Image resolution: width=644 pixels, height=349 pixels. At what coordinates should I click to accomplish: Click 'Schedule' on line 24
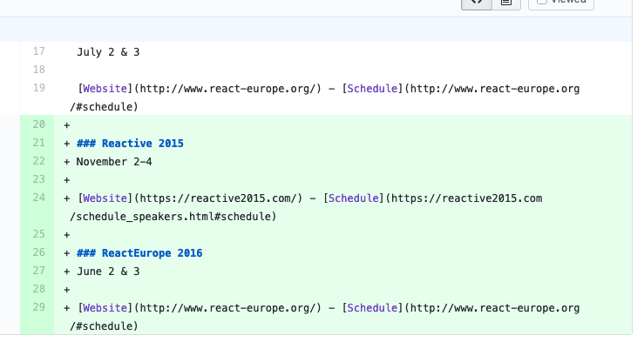point(353,198)
